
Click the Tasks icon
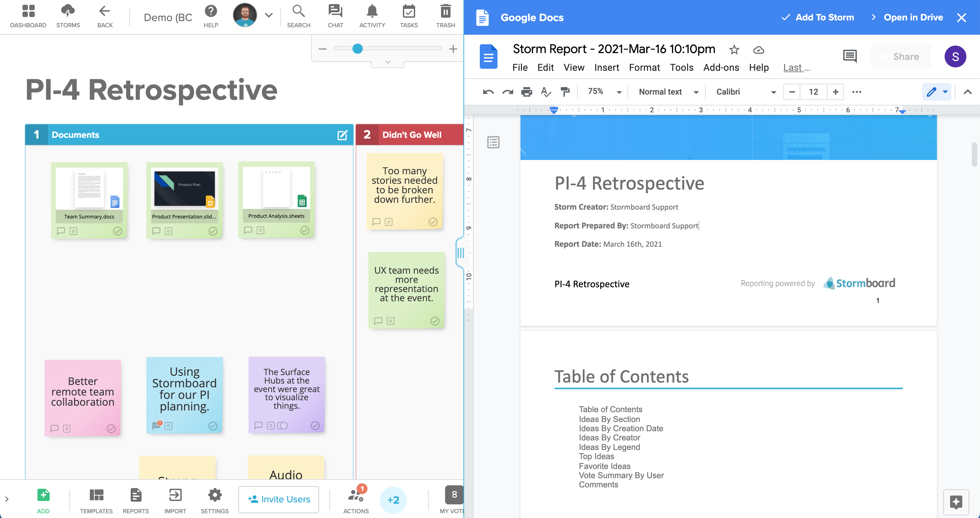point(409,15)
